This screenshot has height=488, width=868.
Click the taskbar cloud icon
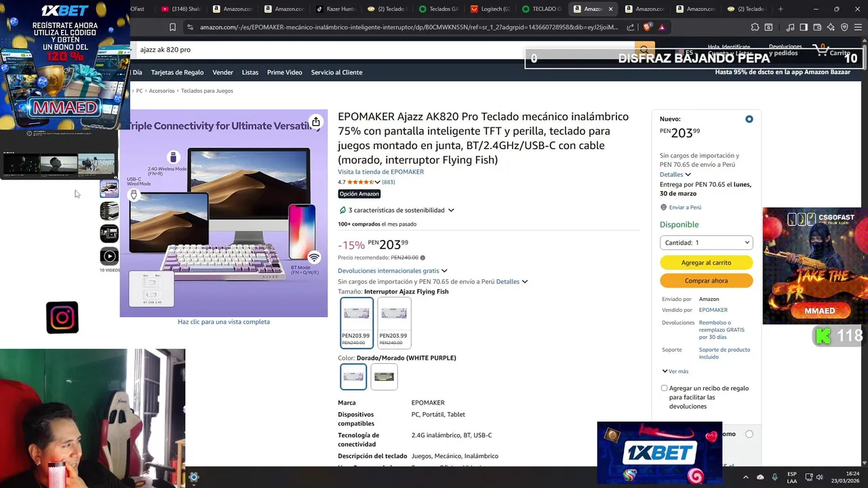pos(760,477)
